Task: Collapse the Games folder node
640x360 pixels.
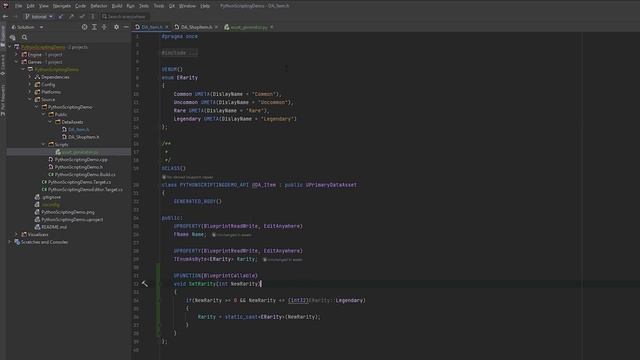Action: pos(17,62)
